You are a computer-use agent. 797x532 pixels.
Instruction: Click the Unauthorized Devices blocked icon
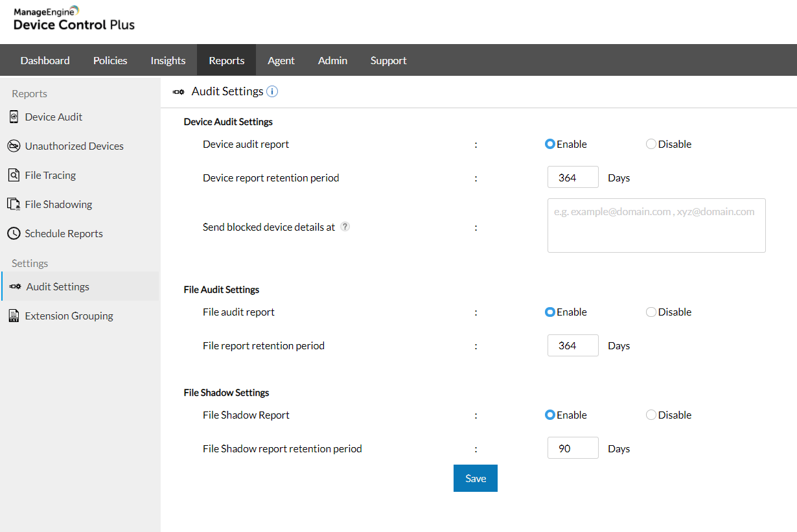pos(14,146)
